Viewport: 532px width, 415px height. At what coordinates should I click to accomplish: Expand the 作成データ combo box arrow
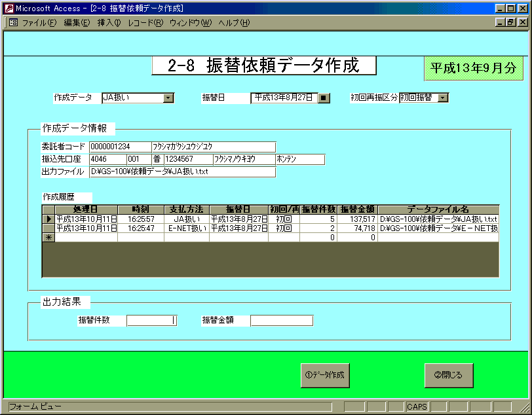168,98
